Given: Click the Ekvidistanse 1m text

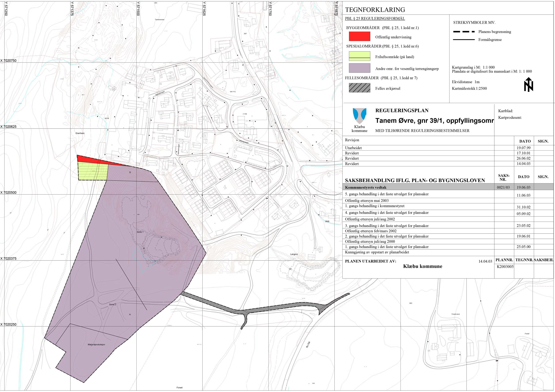Looking at the screenshot, I should tap(466, 82).
